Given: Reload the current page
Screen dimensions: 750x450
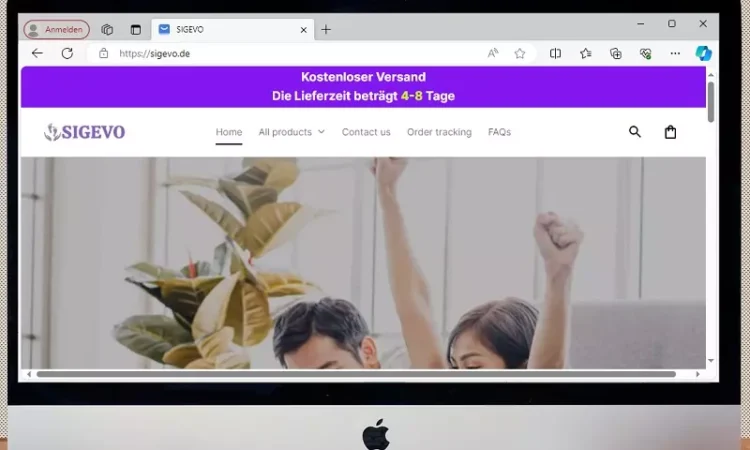Looking at the screenshot, I should point(67,53).
